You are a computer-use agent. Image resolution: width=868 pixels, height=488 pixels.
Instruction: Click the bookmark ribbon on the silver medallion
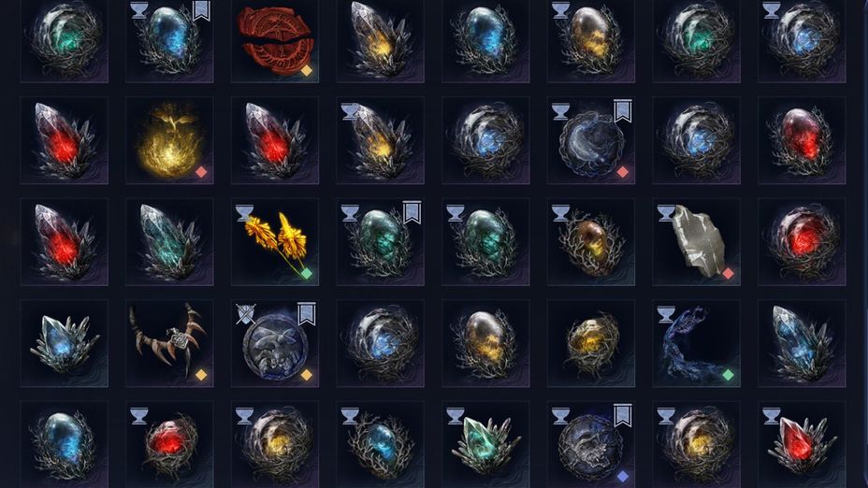click(307, 314)
